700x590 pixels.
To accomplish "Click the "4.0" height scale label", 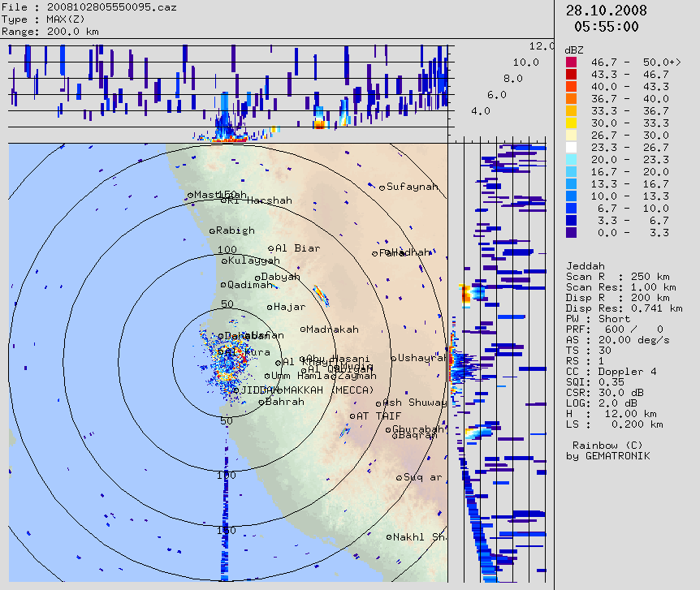I will click(x=481, y=110).
